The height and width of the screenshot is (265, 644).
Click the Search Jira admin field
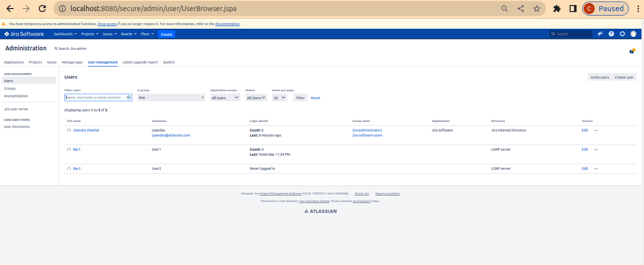pyautogui.click(x=70, y=48)
